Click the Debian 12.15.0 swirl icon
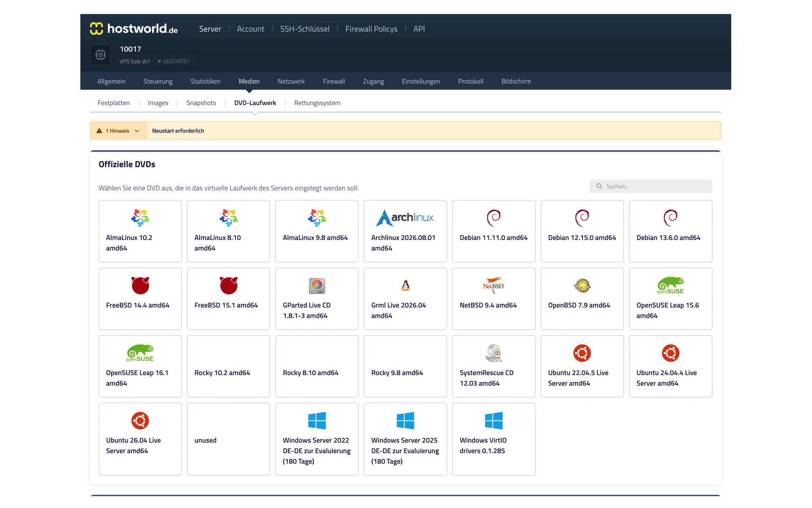 coord(582,218)
